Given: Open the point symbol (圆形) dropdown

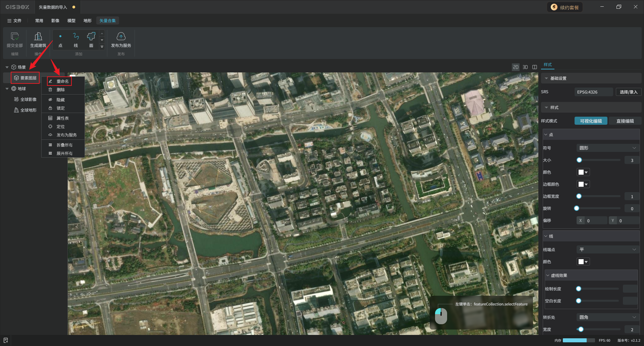Looking at the screenshot, I should click(607, 148).
